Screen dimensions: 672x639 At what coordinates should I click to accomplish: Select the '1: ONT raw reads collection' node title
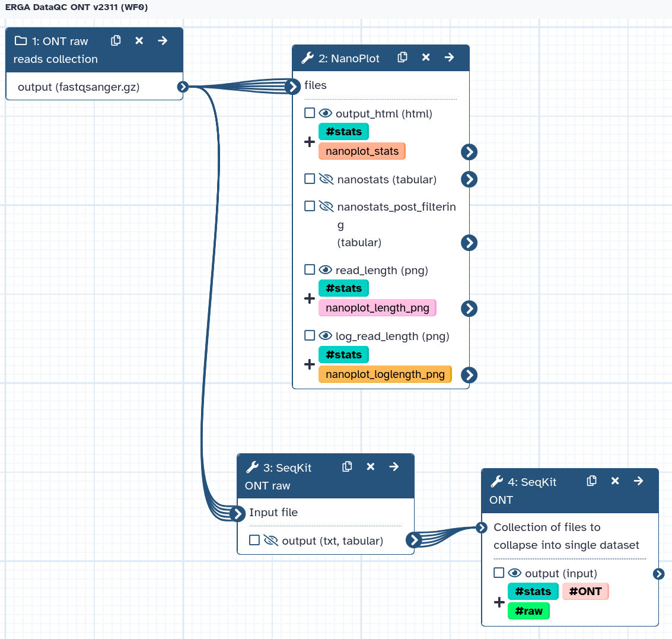[x=56, y=50]
